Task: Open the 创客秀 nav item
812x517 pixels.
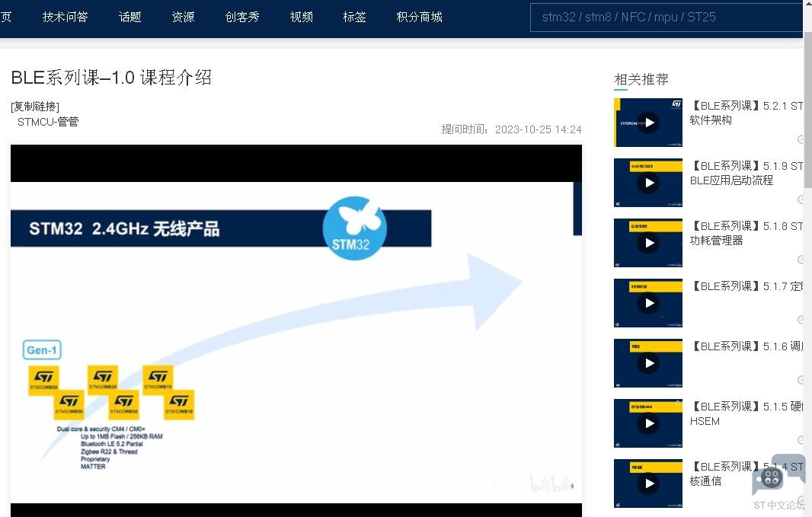Action: pyautogui.click(x=242, y=17)
